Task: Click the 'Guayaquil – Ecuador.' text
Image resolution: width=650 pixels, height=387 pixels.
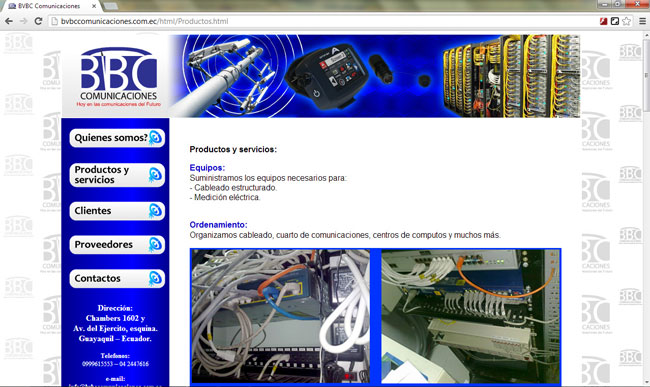Action: [x=115, y=339]
